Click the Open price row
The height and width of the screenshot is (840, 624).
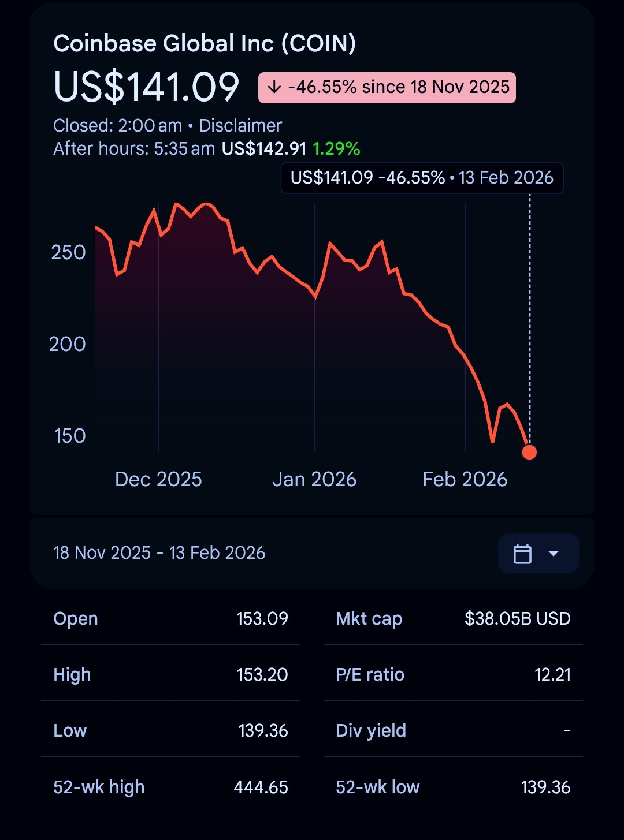click(170, 618)
